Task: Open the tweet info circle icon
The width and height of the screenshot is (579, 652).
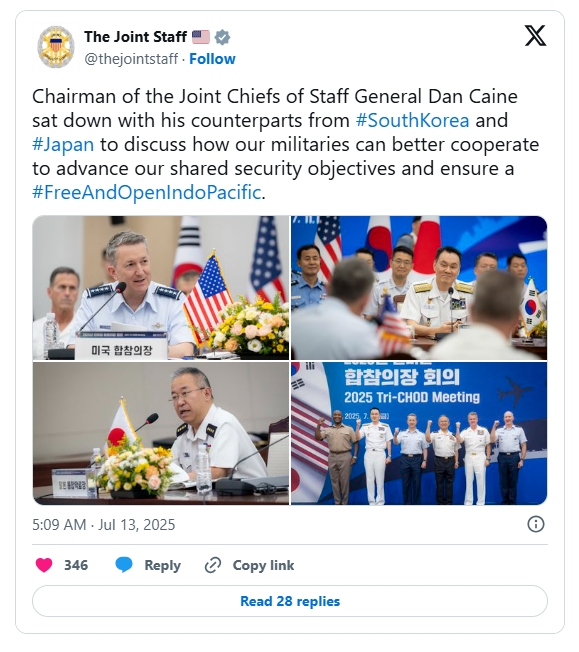Action: (536, 524)
